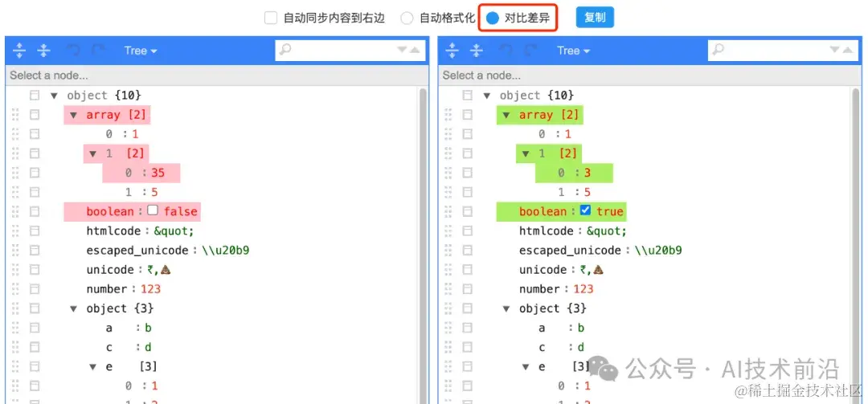Viewport: 868px width, 404px height.
Task: Click value b of key a in left editor
Action: (x=148, y=328)
